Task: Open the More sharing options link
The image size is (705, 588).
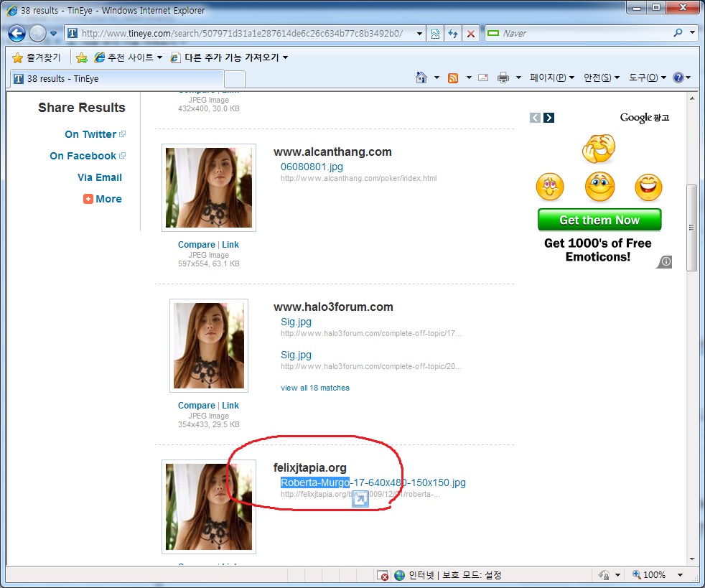Action: point(108,199)
